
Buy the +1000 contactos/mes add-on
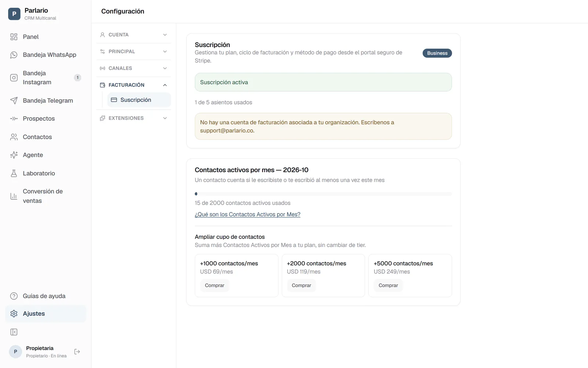(215, 285)
